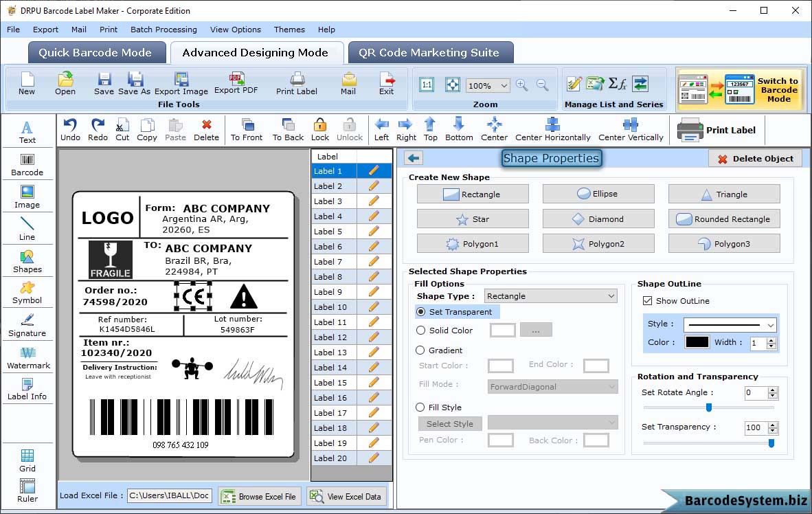Apply a Watermark from sidebar
This screenshot has width=812, height=514.
(28, 358)
